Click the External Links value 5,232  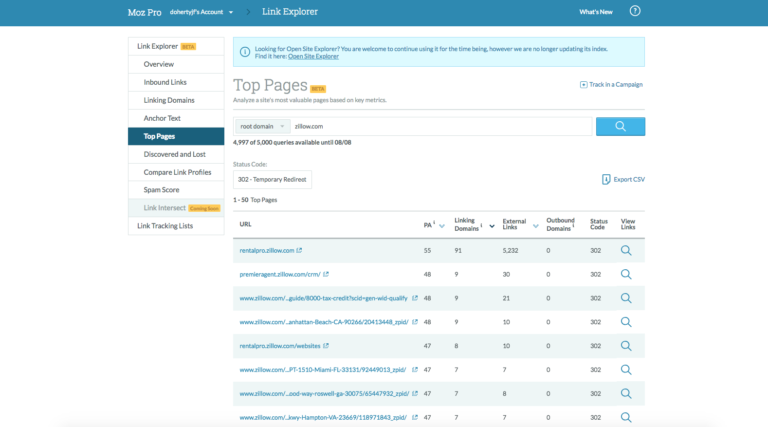(x=510, y=250)
